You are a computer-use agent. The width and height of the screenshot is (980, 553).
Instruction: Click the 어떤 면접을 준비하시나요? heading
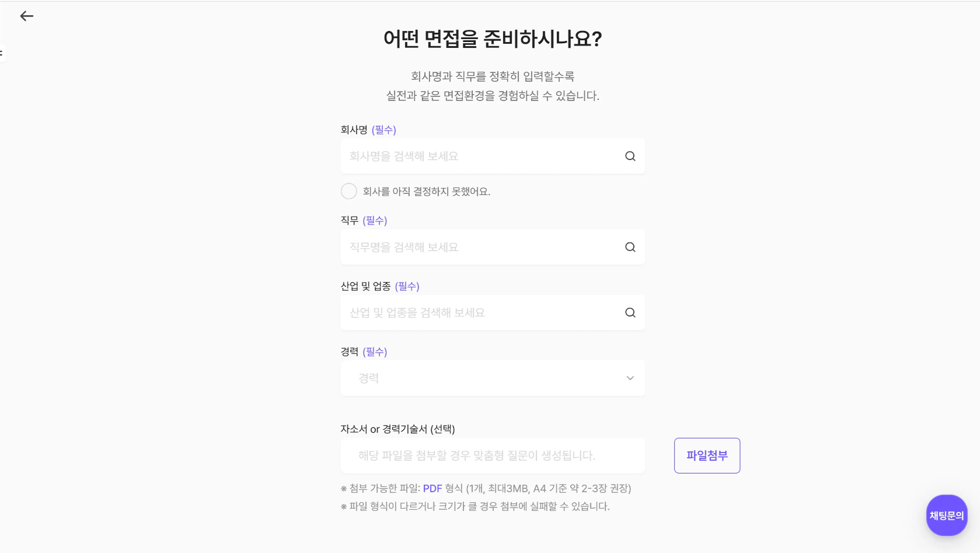pos(493,39)
